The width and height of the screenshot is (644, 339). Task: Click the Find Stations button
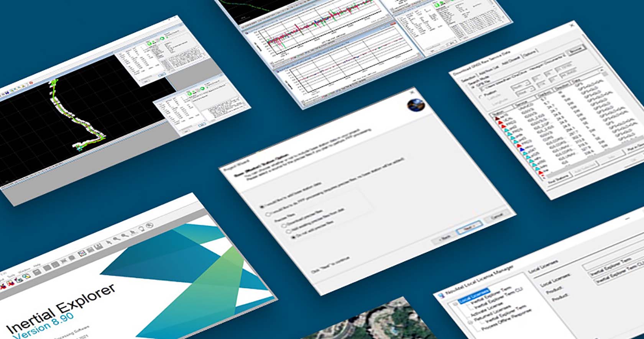tap(558, 179)
